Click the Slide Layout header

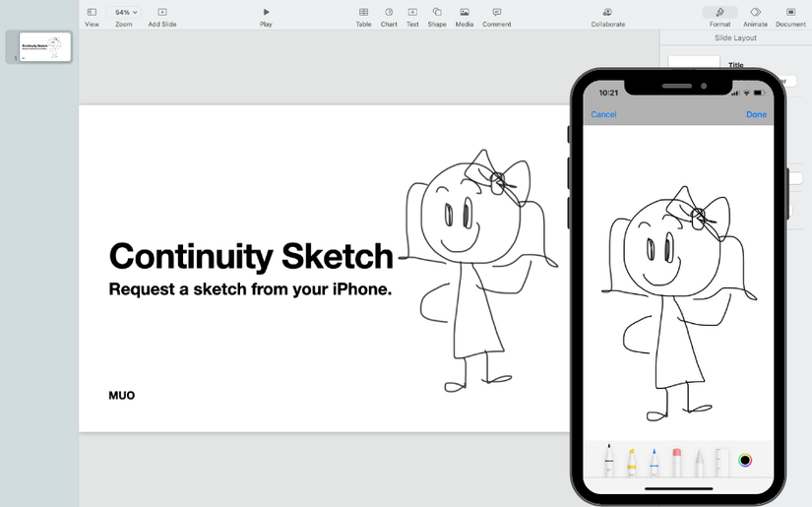coord(735,37)
